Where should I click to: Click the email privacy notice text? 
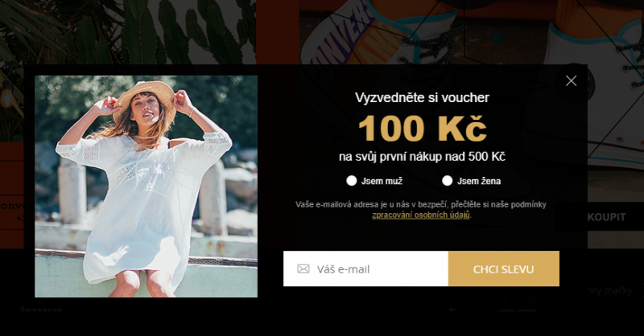click(x=420, y=210)
